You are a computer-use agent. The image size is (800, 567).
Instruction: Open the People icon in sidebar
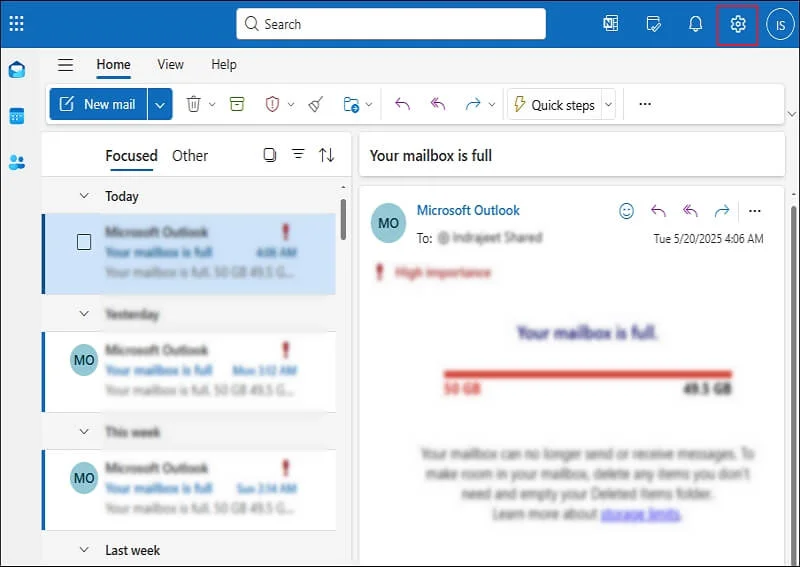pyautogui.click(x=17, y=162)
